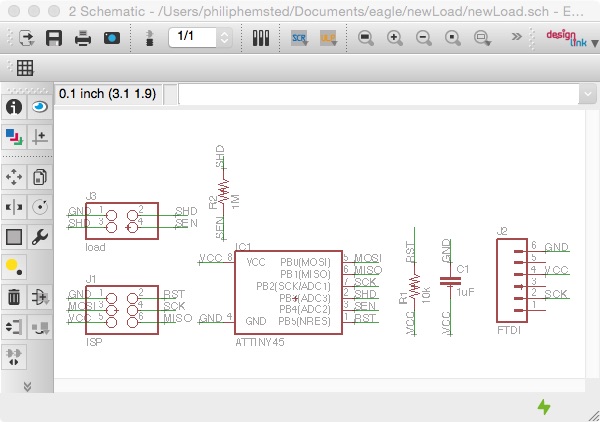Click the designlink logo button
The height and width of the screenshot is (422, 600).
coord(566,38)
